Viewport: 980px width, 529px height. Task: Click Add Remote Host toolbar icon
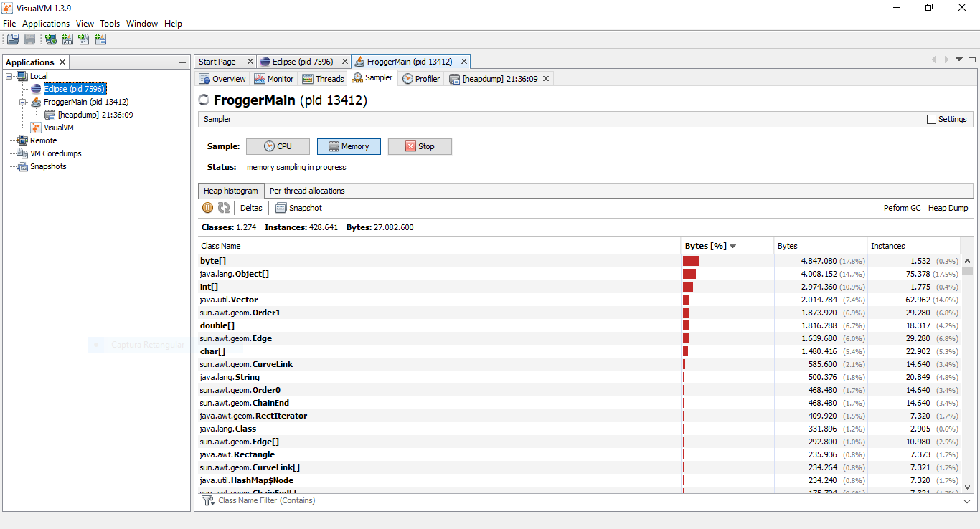(x=51, y=39)
